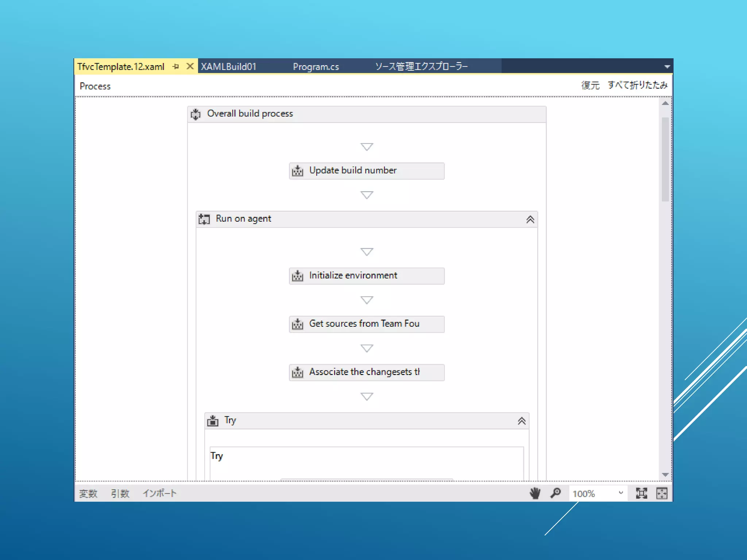Viewport: 747px width, 560px height.
Task: Click the magnifier zoom icon
Action: click(x=556, y=493)
